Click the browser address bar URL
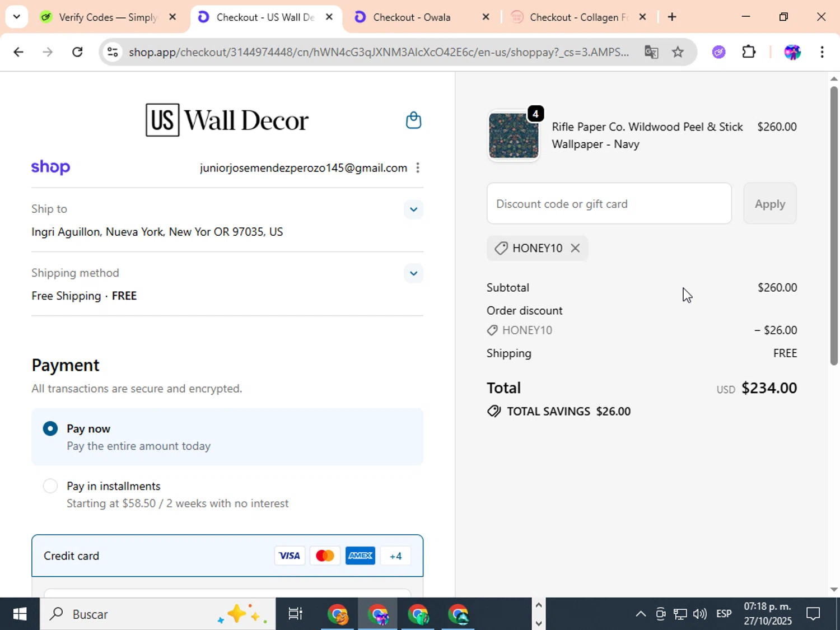The height and width of the screenshot is (630, 840). [x=379, y=52]
